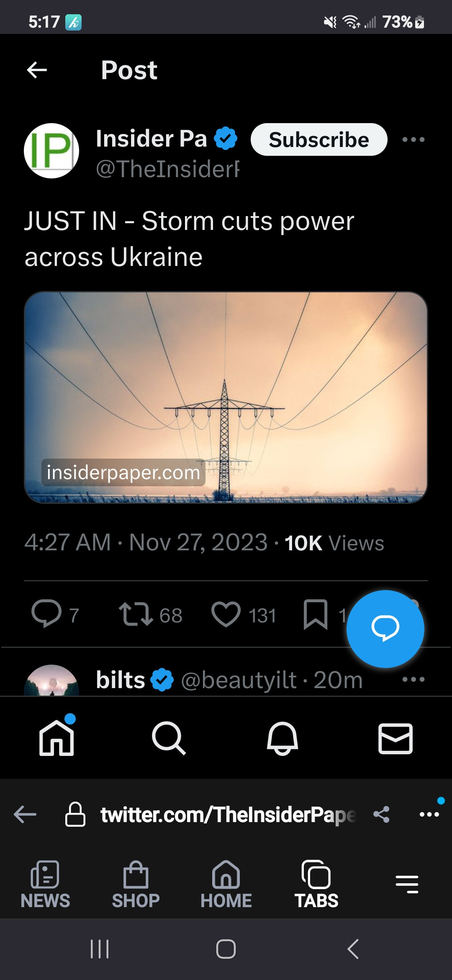Viewport: 452px width, 980px height.
Task: Like the post with heart icon
Action: pos(226,614)
